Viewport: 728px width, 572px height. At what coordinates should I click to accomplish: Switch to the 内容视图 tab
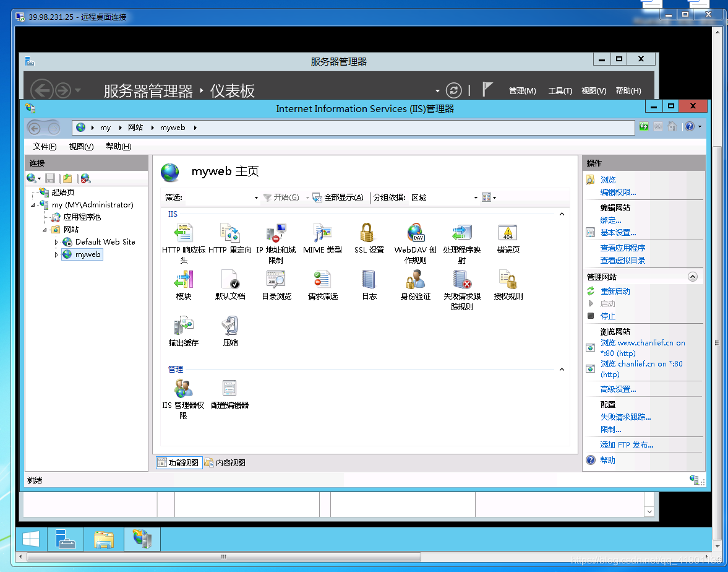225,462
